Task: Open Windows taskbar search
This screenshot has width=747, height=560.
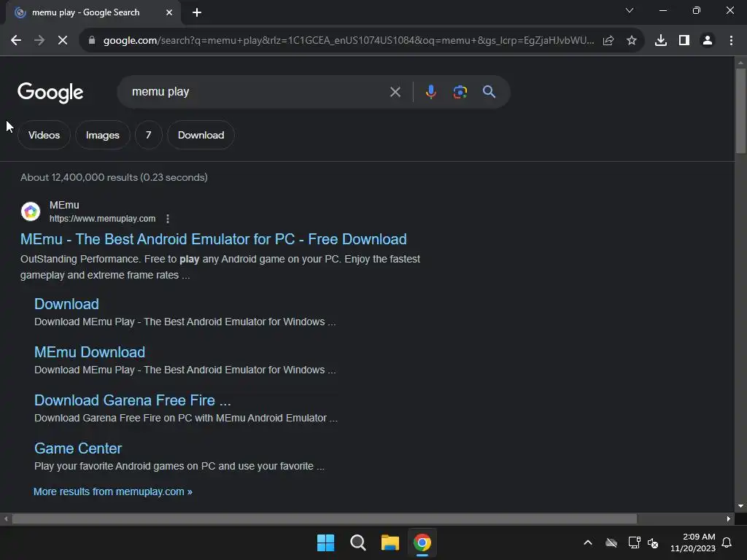Action: click(357, 542)
